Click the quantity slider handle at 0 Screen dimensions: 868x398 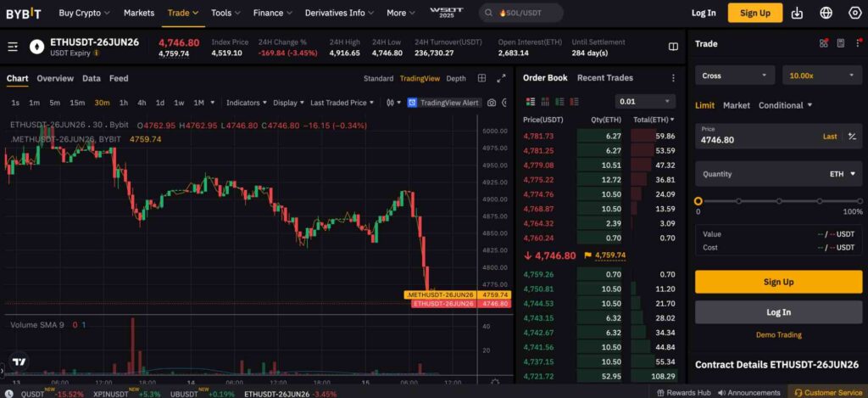[x=698, y=201]
